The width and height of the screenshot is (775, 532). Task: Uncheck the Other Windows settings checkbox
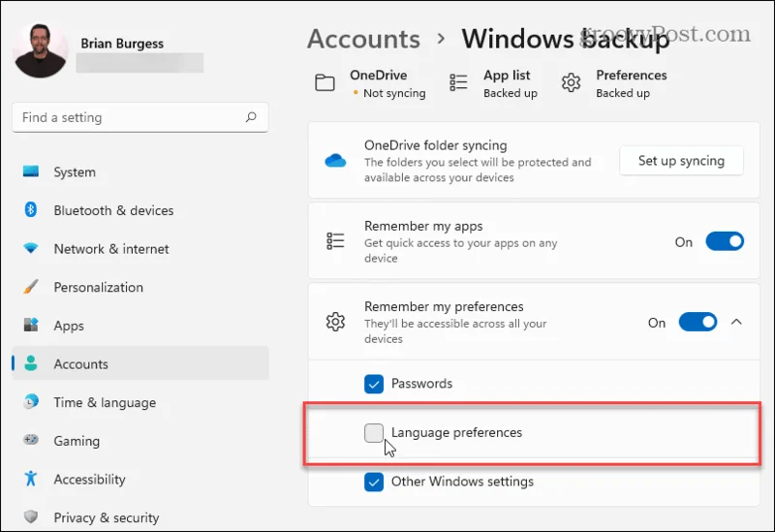[374, 482]
